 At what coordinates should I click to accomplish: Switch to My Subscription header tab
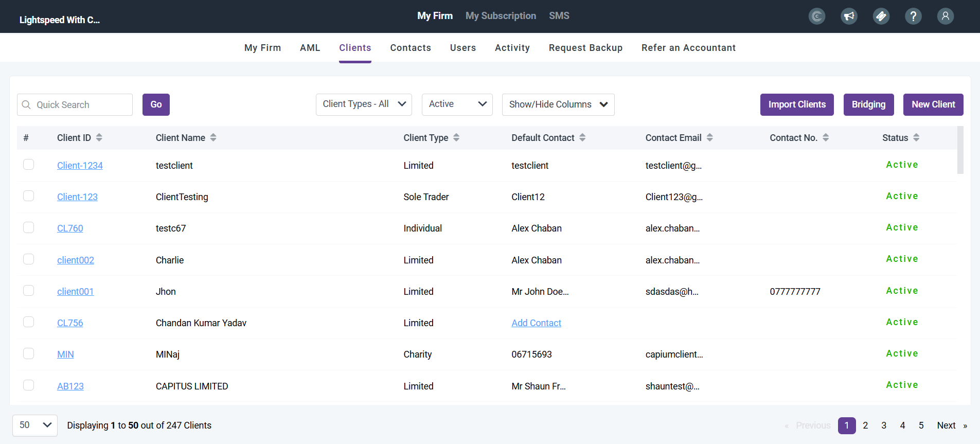501,16
